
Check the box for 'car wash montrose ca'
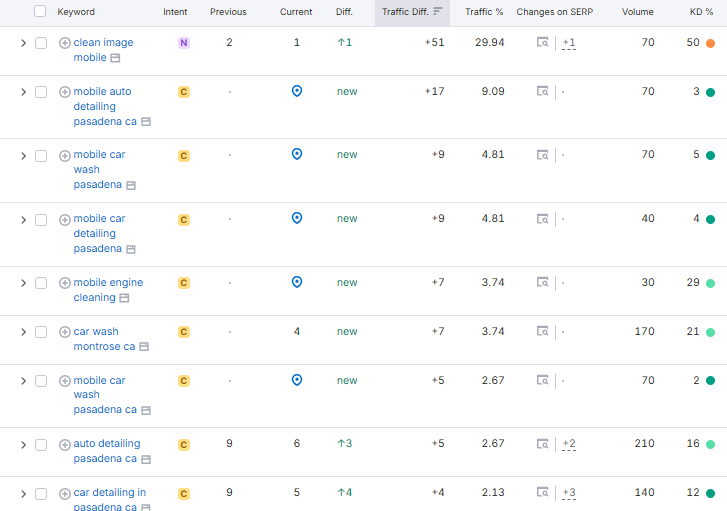coord(41,332)
